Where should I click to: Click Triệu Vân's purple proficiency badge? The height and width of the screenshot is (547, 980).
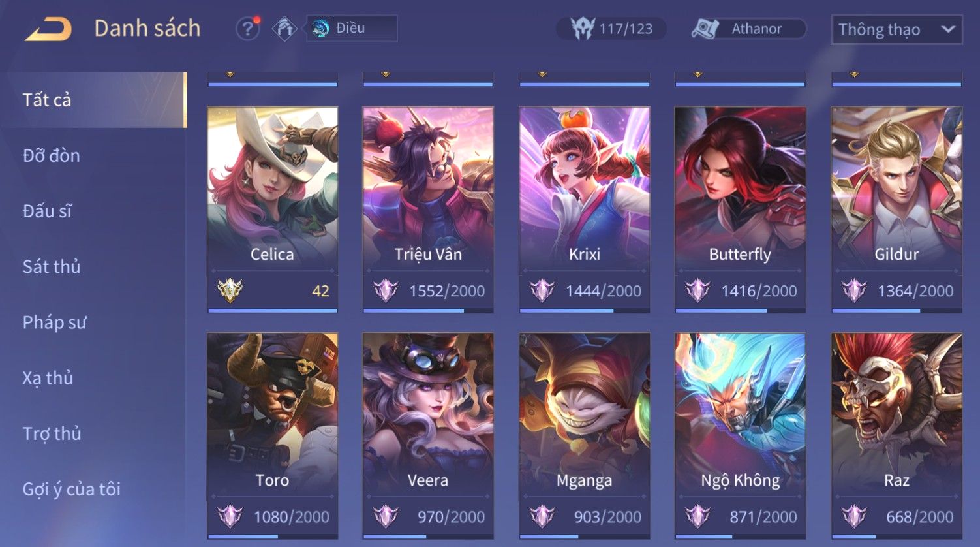pos(386,290)
